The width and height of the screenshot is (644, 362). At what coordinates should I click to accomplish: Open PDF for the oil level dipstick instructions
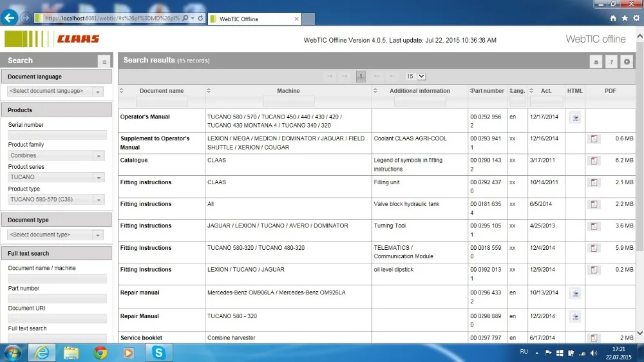pyautogui.click(x=594, y=270)
